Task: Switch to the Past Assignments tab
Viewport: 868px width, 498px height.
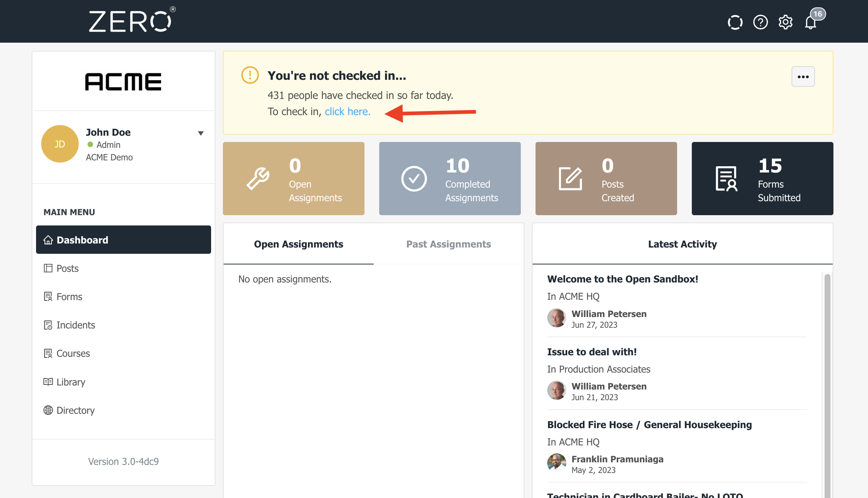Action: click(x=448, y=244)
